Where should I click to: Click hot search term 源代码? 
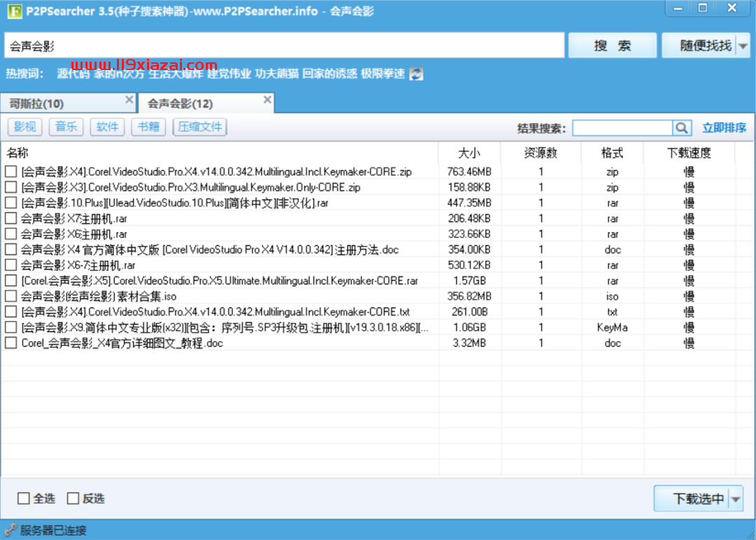point(73,74)
